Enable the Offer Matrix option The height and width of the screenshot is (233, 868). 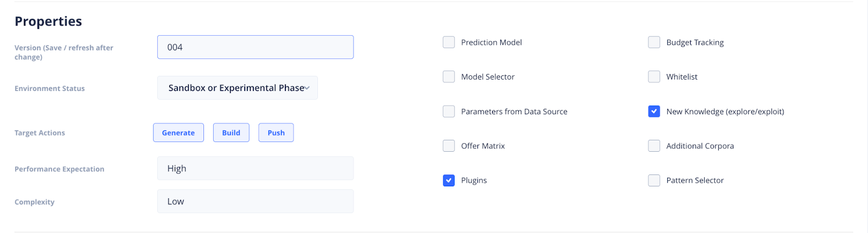pos(449,146)
